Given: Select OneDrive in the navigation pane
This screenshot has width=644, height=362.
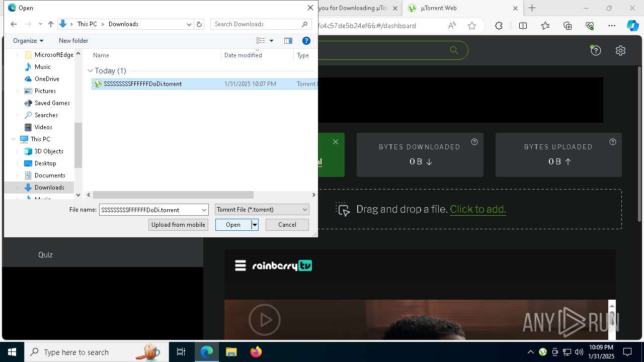Looking at the screenshot, I should point(47,79).
